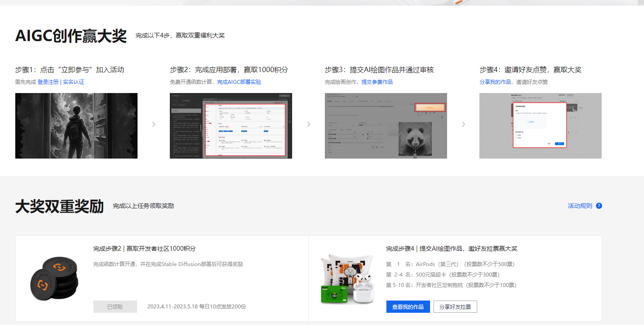Click the chevron arrow after step 1
The height and width of the screenshot is (325, 644).
click(153, 124)
